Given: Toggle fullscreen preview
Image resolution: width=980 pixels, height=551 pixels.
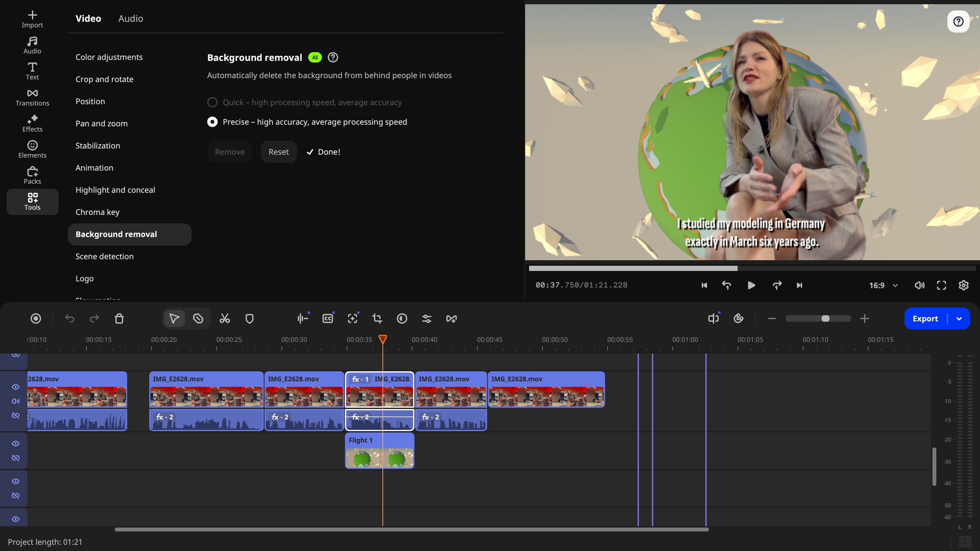Looking at the screenshot, I should pos(941,285).
